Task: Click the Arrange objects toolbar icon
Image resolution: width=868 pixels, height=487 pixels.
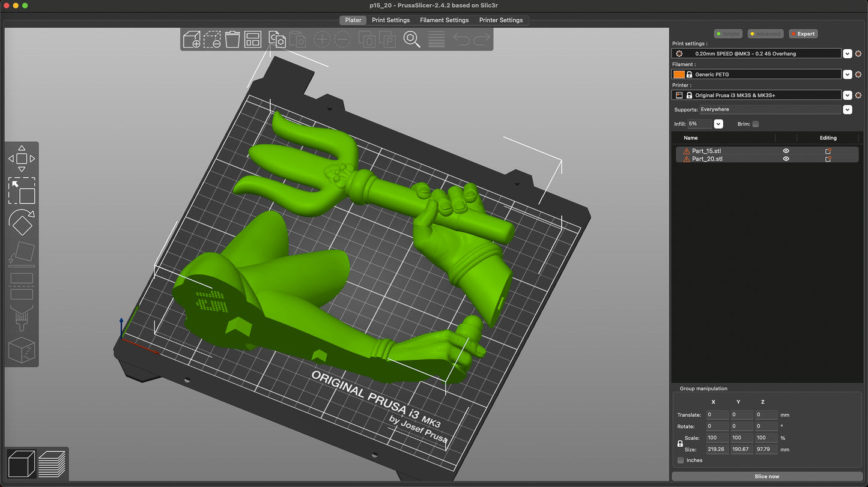Action: 252,40
